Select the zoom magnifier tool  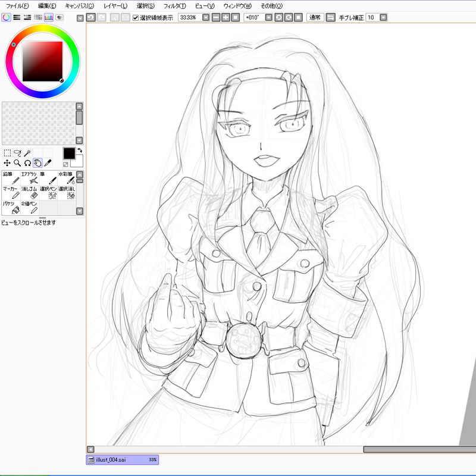click(17, 163)
